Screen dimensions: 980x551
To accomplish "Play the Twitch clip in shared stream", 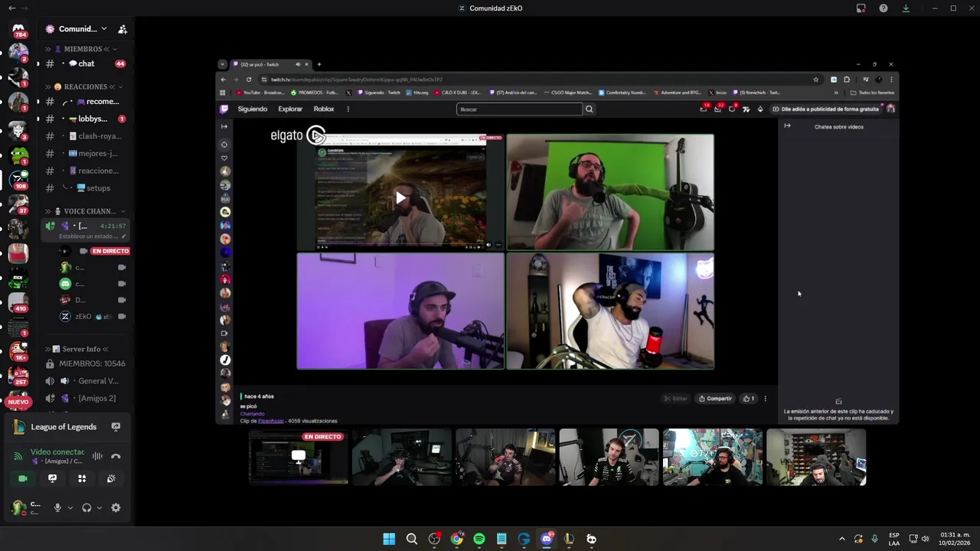I will tap(400, 197).
